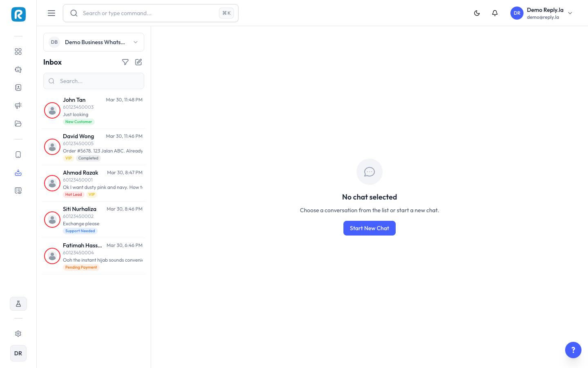This screenshot has width=588, height=368.
Task: Click David Wong's avatar
Action: click(x=52, y=147)
